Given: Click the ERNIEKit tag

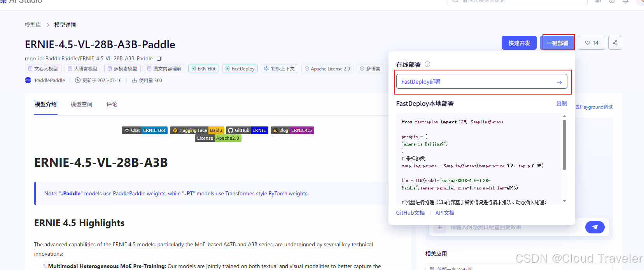Looking at the screenshot, I should (x=203, y=68).
